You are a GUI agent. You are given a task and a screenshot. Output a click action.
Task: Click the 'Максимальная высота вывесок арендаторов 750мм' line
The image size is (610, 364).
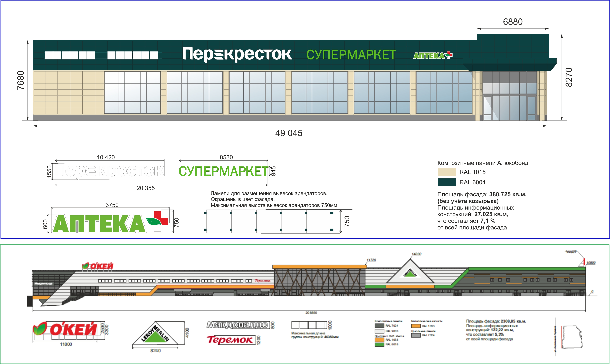(x=274, y=205)
